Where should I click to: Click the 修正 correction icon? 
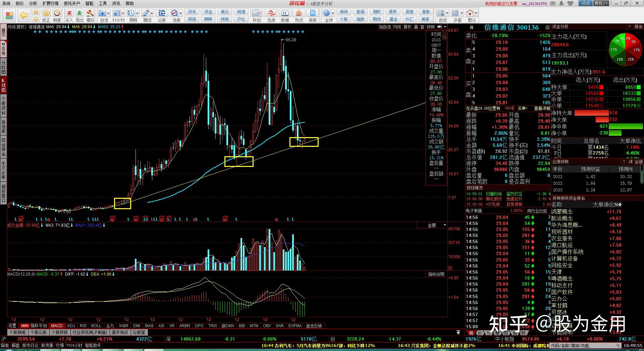[x=46, y=13]
